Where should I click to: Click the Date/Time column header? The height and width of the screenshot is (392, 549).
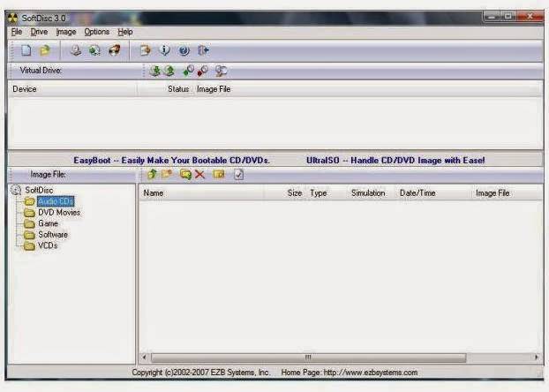coord(415,192)
